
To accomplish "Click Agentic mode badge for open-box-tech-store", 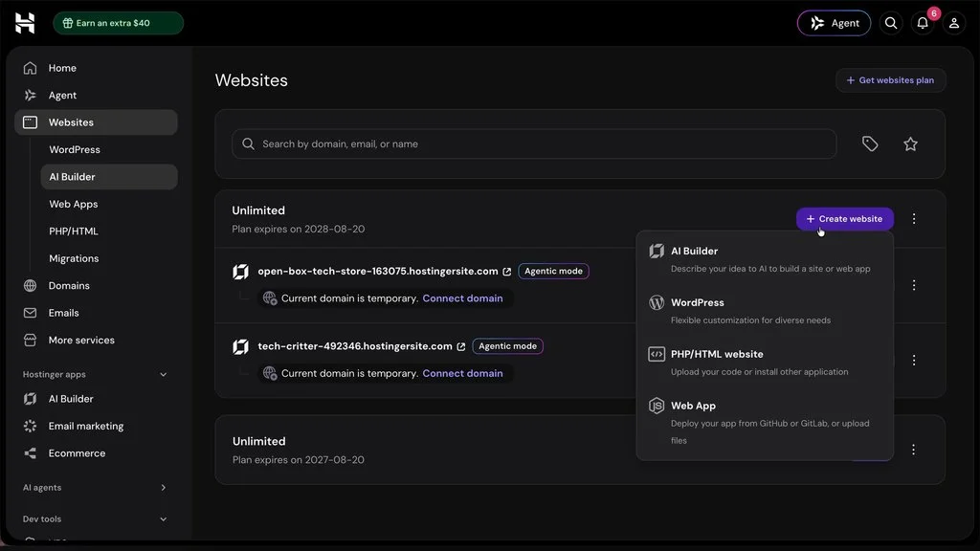I will [x=553, y=271].
